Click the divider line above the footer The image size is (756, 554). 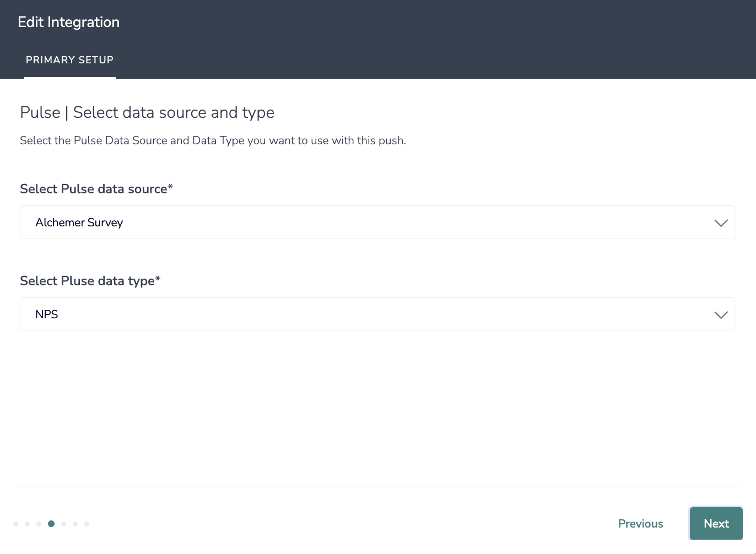pyautogui.click(x=378, y=487)
